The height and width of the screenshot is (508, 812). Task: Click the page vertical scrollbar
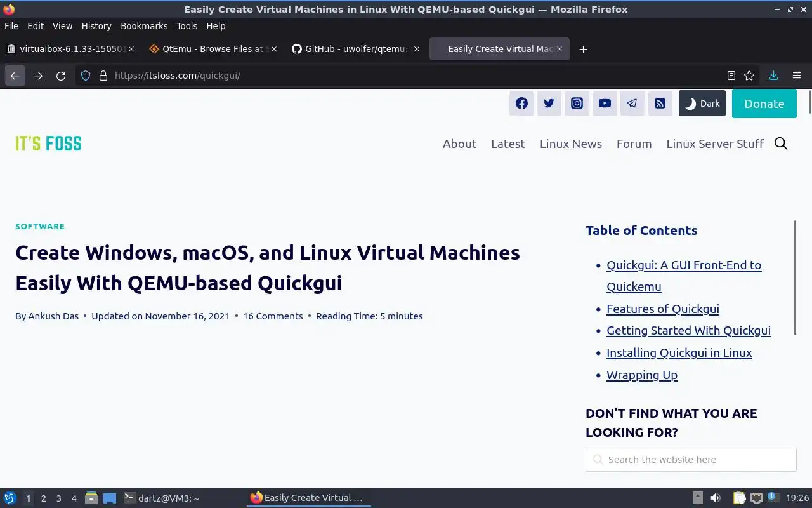tap(809, 103)
